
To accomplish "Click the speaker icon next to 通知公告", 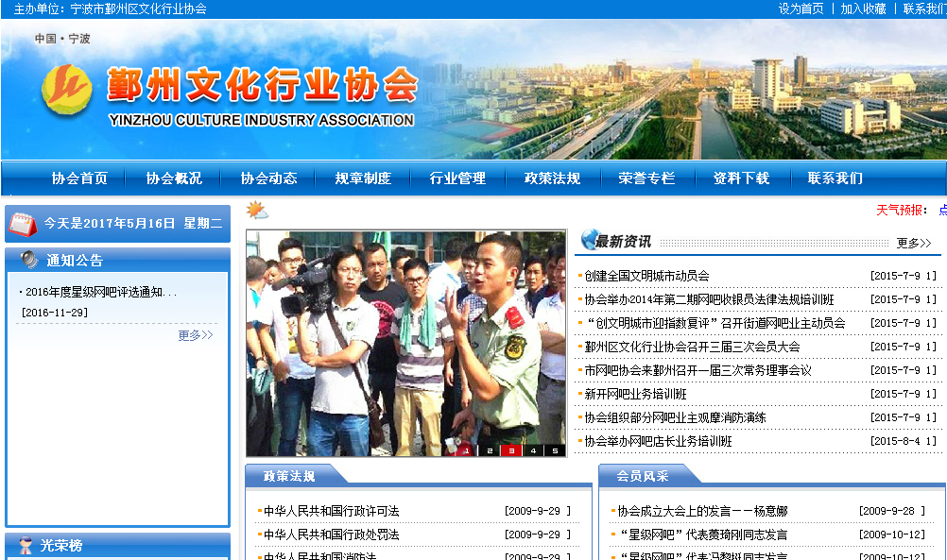I will 28,260.
